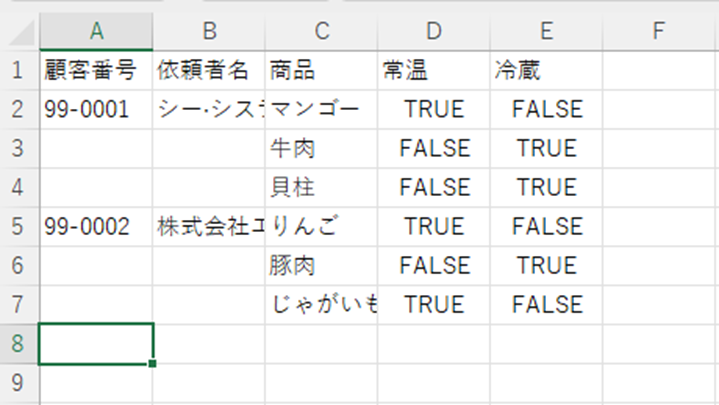Select column A header
Screen dimensions: 719x405
(x=96, y=31)
